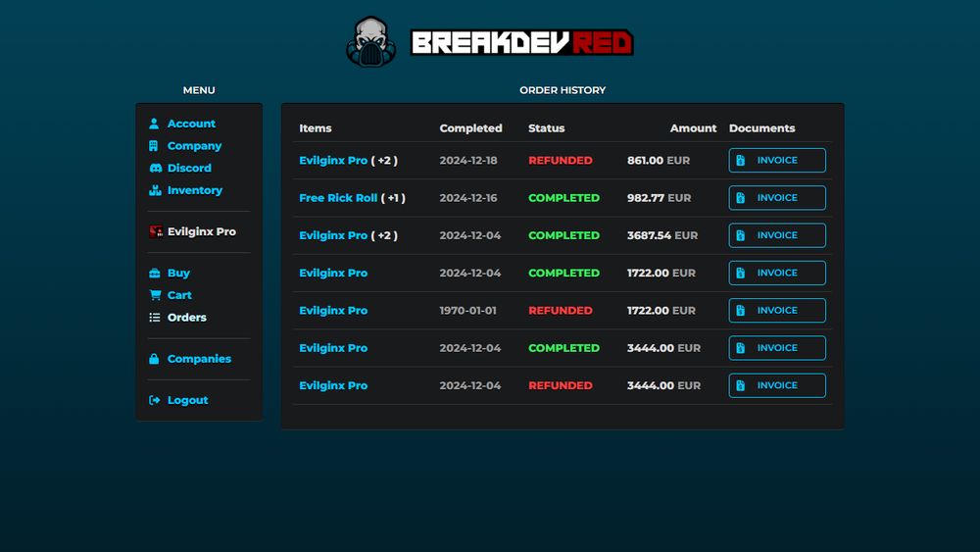Select Evilginx Pro in the menu
This screenshot has height=552, width=980.
pos(201,231)
